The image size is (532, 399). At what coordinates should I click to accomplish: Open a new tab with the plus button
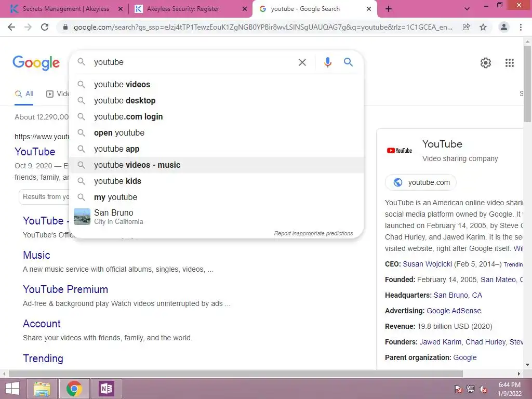point(389,9)
